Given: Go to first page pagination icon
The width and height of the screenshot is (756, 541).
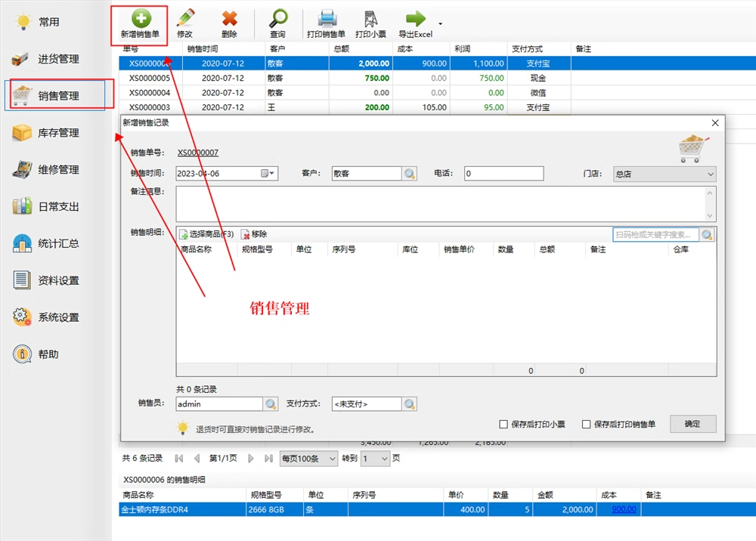Looking at the screenshot, I should [x=179, y=458].
